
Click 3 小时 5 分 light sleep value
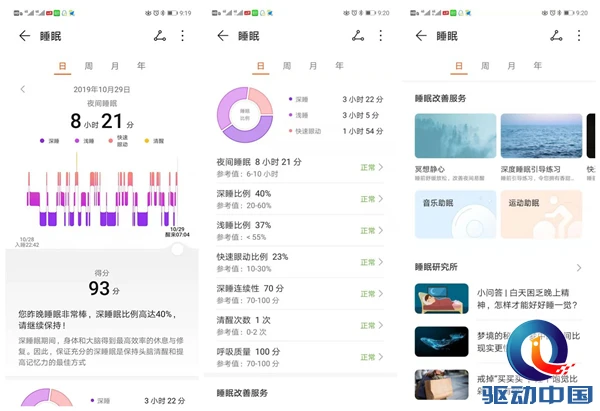tap(360, 115)
